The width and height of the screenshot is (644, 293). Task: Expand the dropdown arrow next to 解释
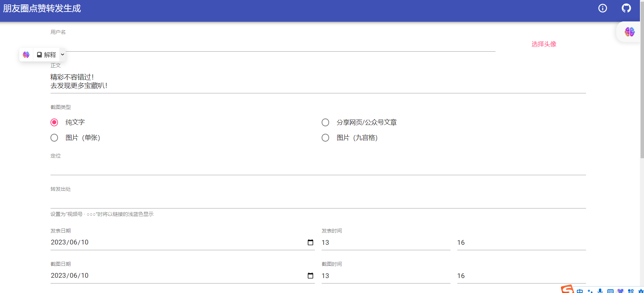[x=62, y=55]
